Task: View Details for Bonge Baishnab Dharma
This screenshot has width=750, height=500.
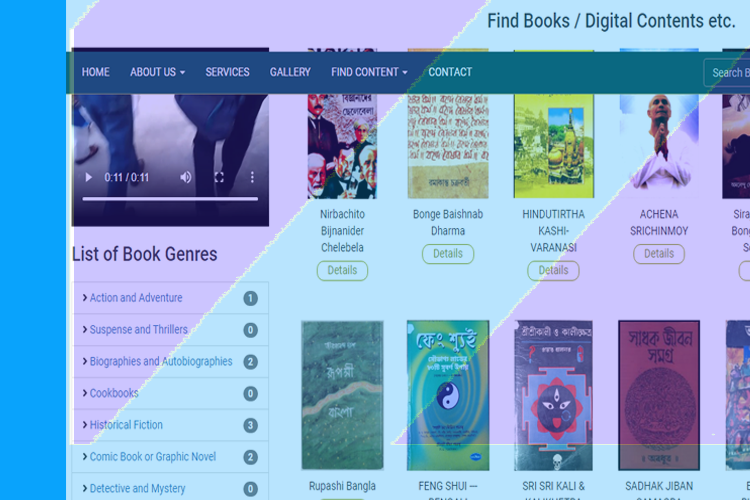Action: (x=448, y=254)
